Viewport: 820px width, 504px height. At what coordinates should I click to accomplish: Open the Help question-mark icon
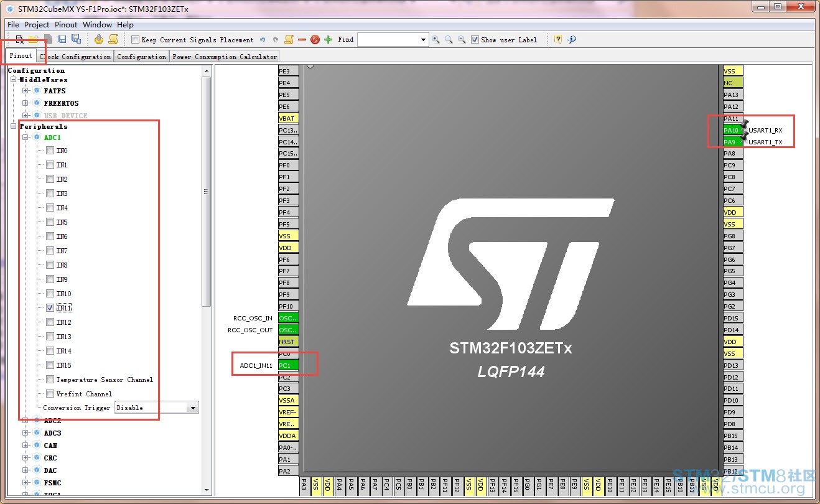click(558, 40)
